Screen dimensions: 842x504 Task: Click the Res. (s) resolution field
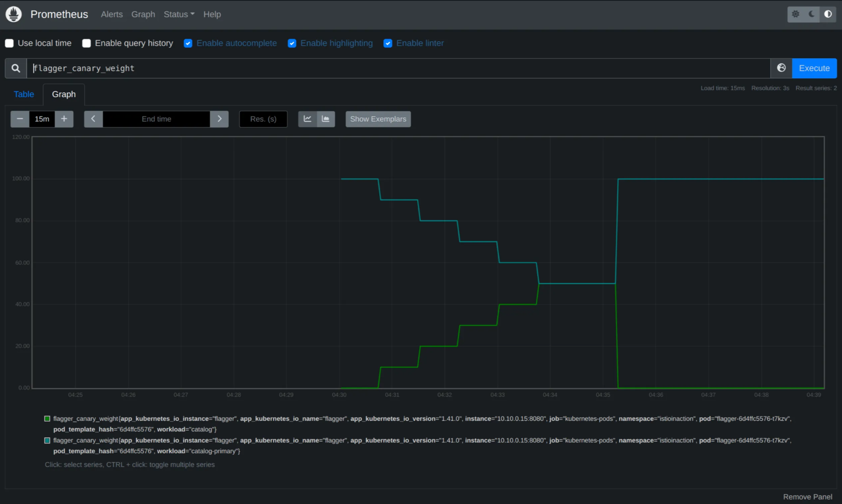[263, 119]
